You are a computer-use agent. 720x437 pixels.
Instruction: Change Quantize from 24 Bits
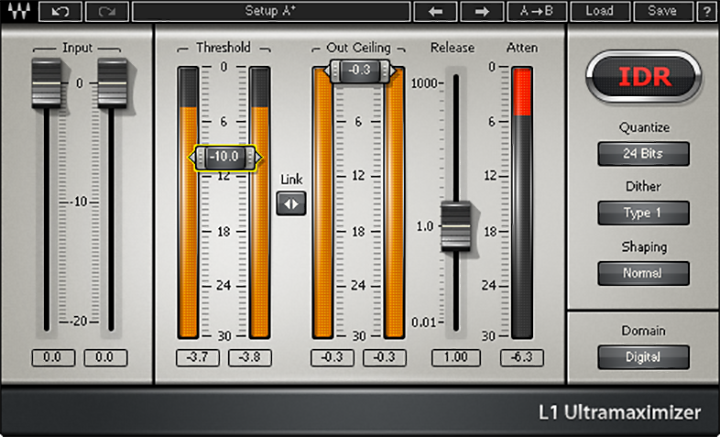pyautogui.click(x=643, y=154)
